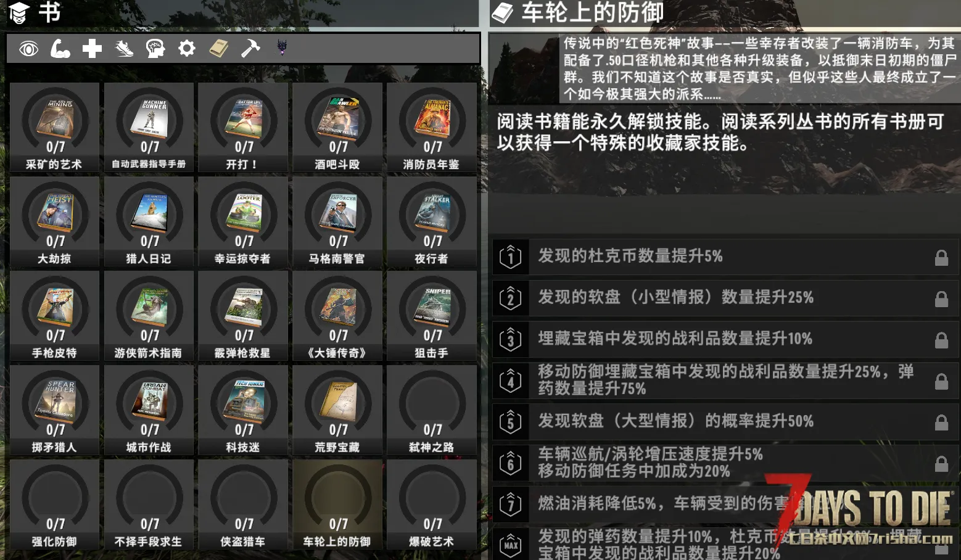Open the 爆破艺术 book series

tap(432, 505)
